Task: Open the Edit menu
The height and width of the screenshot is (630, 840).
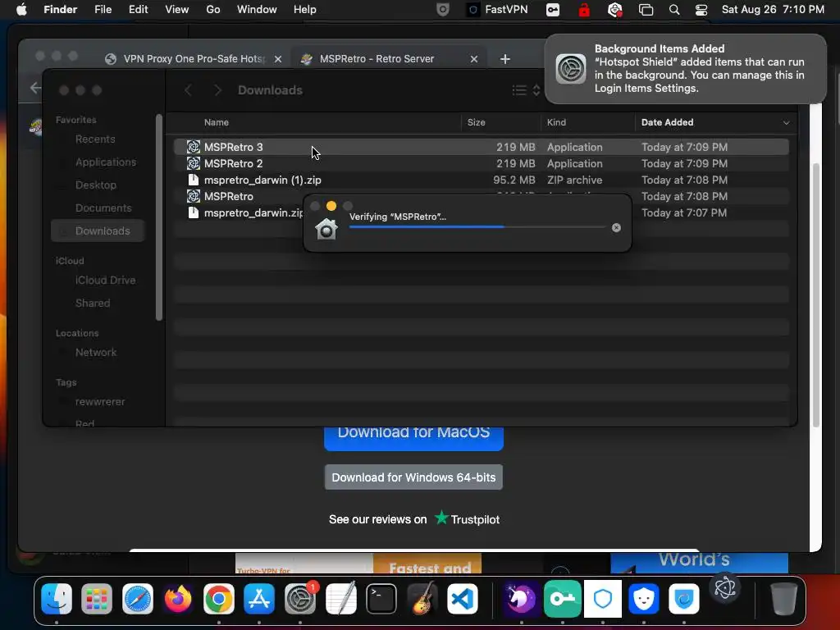Action: point(138,10)
